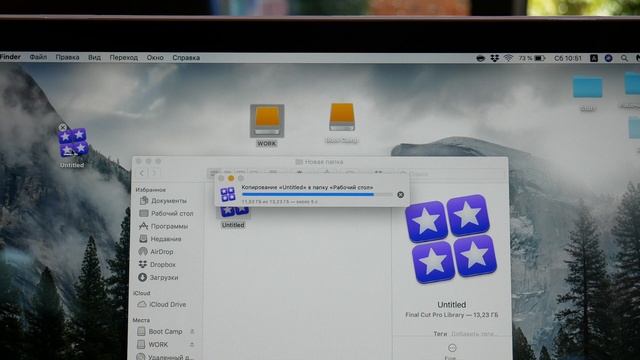Screen dimensions: 640x360
Task: Select Boot Camp volume in sidebar
Action: (x=159, y=331)
